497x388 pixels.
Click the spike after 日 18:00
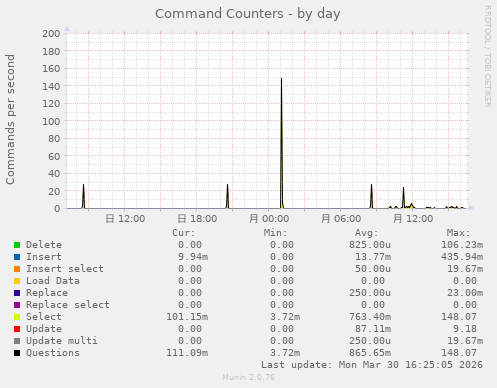[x=228, y=197]
